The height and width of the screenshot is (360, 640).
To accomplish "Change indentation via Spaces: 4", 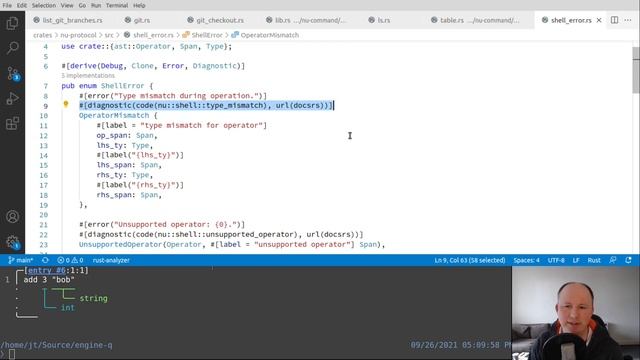I will (527, 260).
